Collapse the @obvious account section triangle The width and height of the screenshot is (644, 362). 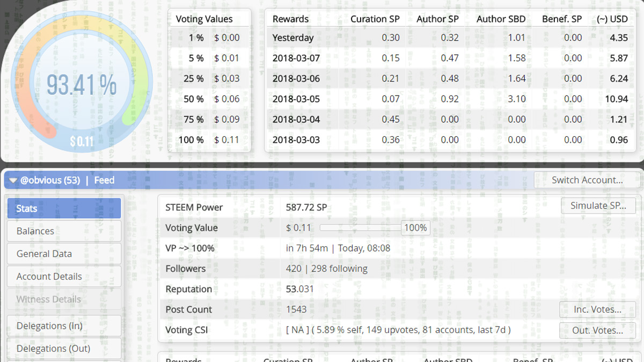coord(13,181)
